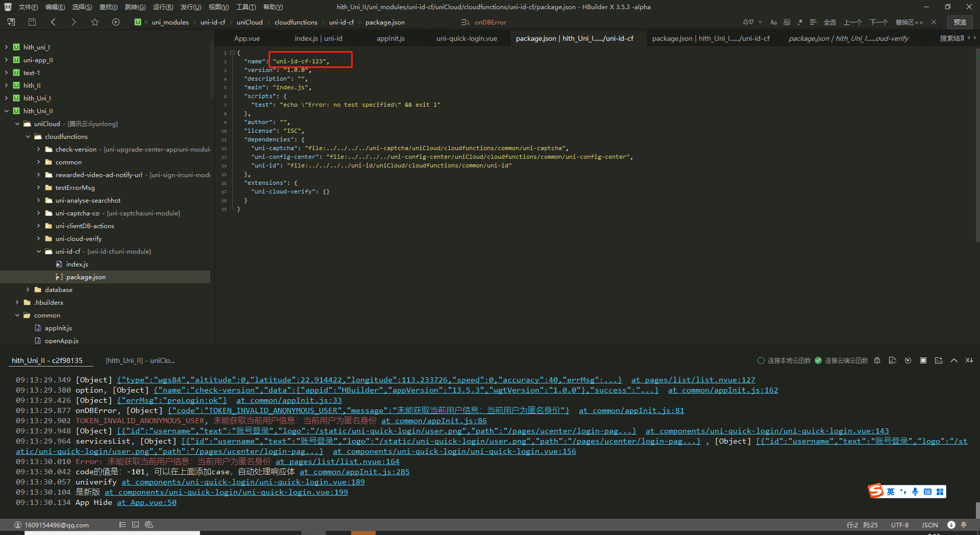This screenshot has height=535, width=980.
Task: Select the 连接本地云函数 radio option
Action: click(x=761, y=360)
